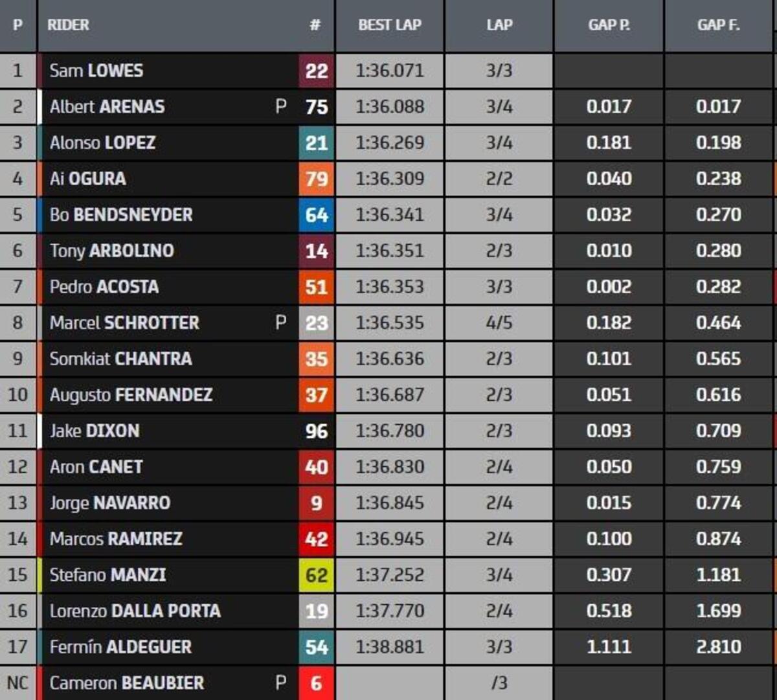
Task: Open rider Fermín ALDEGUER
Action: point(120,647)
